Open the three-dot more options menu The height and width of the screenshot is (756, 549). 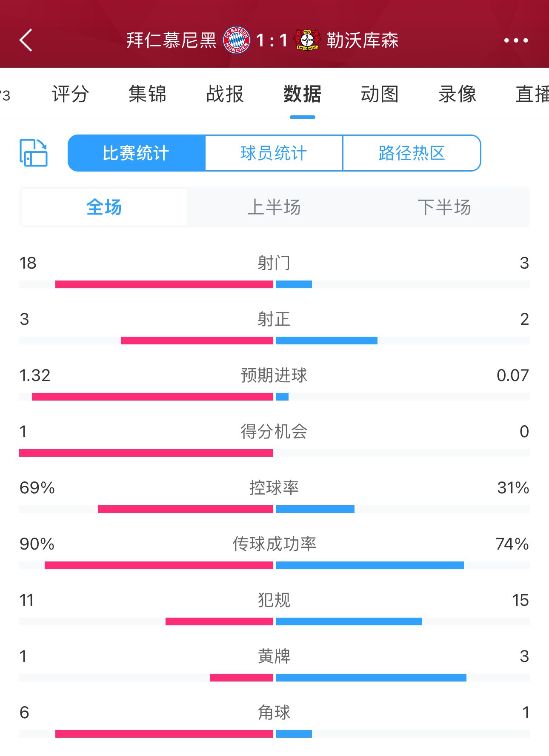(x=516, y=40)
